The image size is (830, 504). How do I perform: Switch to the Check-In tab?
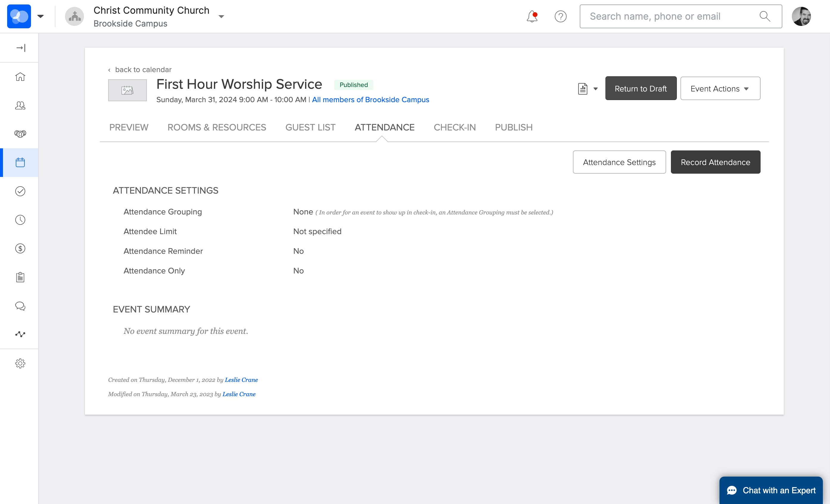(454, 127)
